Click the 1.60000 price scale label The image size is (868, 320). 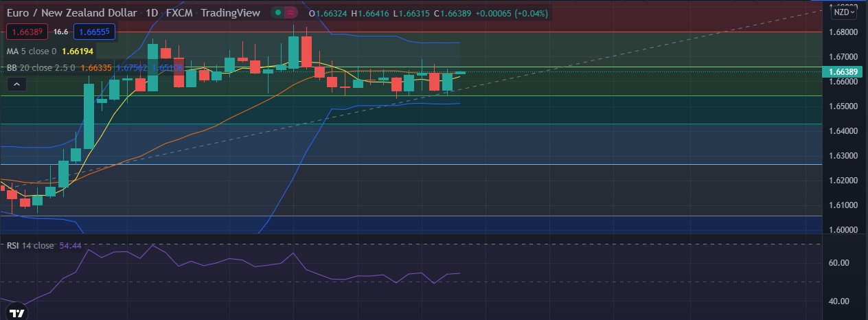click(843, 229)
